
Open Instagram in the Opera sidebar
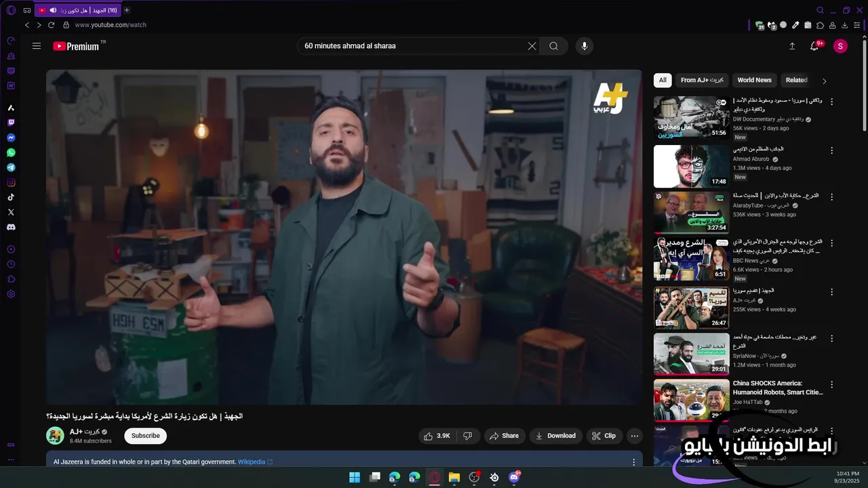(11, 182)
